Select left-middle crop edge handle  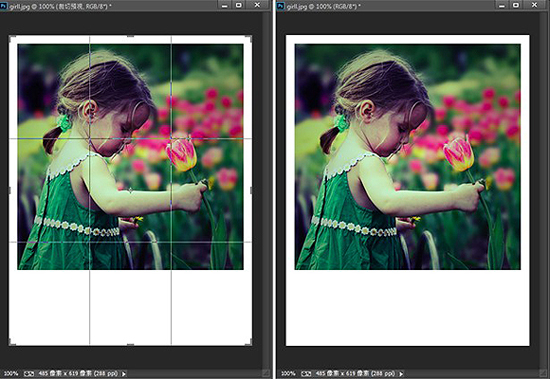[x=9, y=190]
